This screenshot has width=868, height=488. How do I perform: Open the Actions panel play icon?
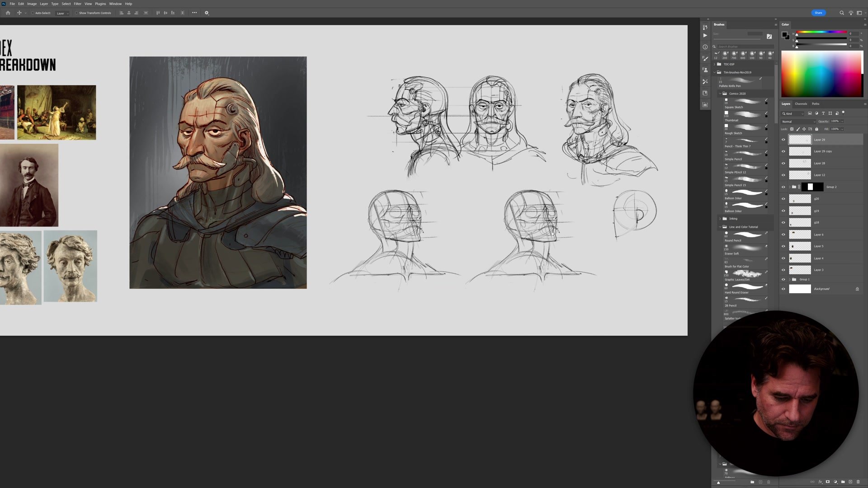click(x=705, y=35)
